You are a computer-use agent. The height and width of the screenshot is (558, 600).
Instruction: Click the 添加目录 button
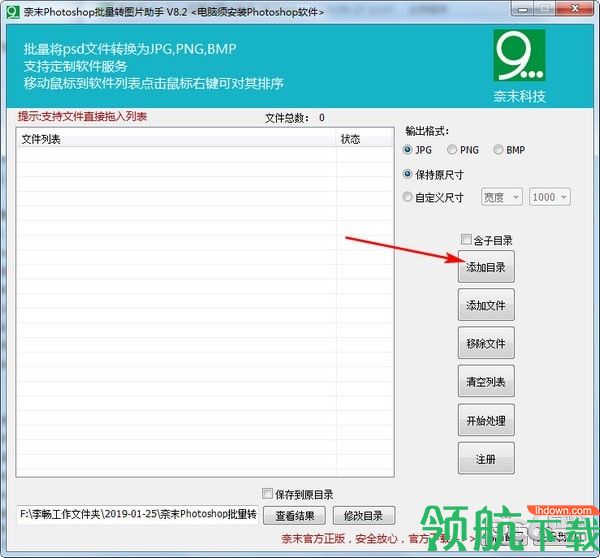click(486, 267)
